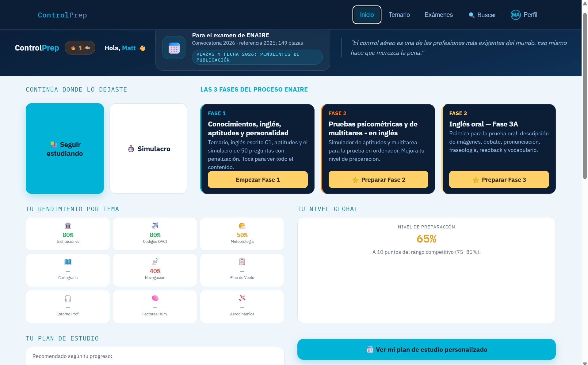
Task: Click Ver mi plan de estudio personalizado
Action: pyautogui.click(x=426, y=349)
